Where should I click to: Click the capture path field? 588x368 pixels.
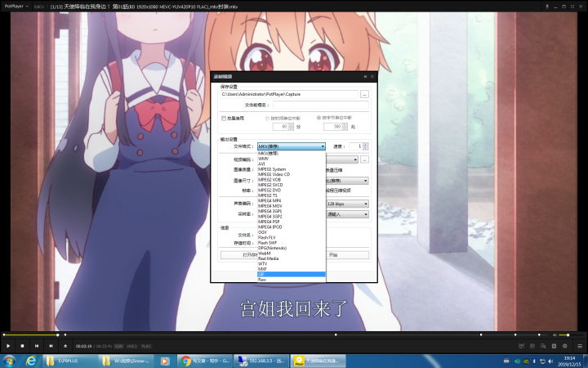289,94
